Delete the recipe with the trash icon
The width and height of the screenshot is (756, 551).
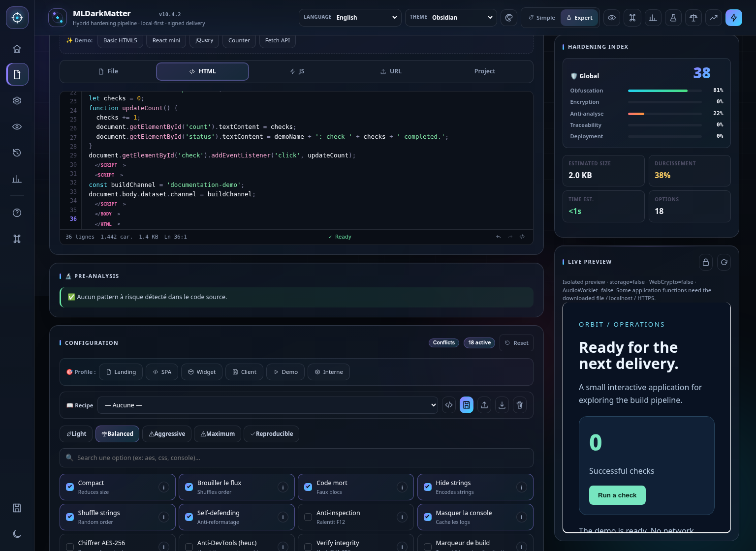(x=520, y=405)
